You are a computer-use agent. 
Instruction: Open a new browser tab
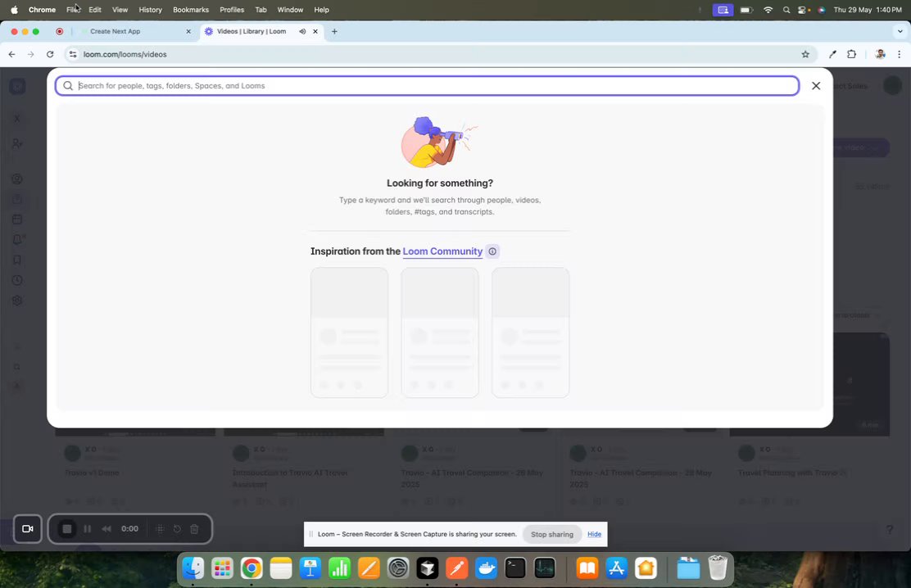coord(334,31)
